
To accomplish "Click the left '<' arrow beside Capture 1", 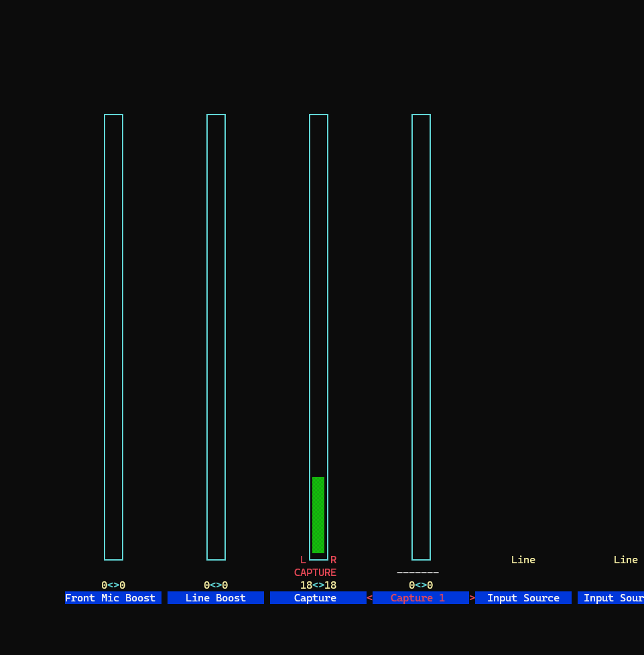I will (369, 597).
